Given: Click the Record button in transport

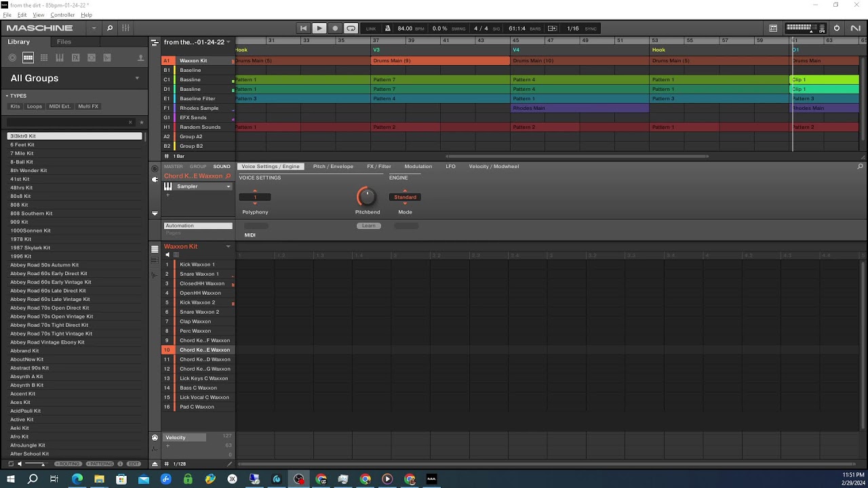Looking at the screenshot, I should pyautogui.click(x=335, y=28).
